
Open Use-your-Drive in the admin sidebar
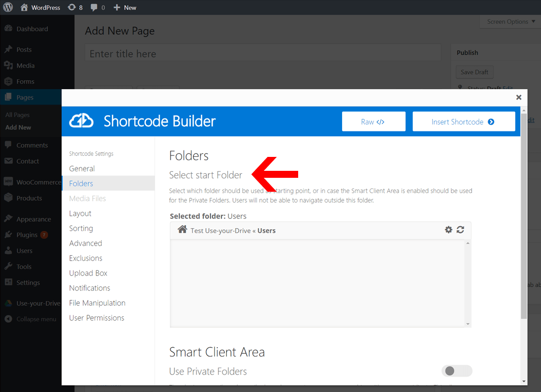[38, 304]
